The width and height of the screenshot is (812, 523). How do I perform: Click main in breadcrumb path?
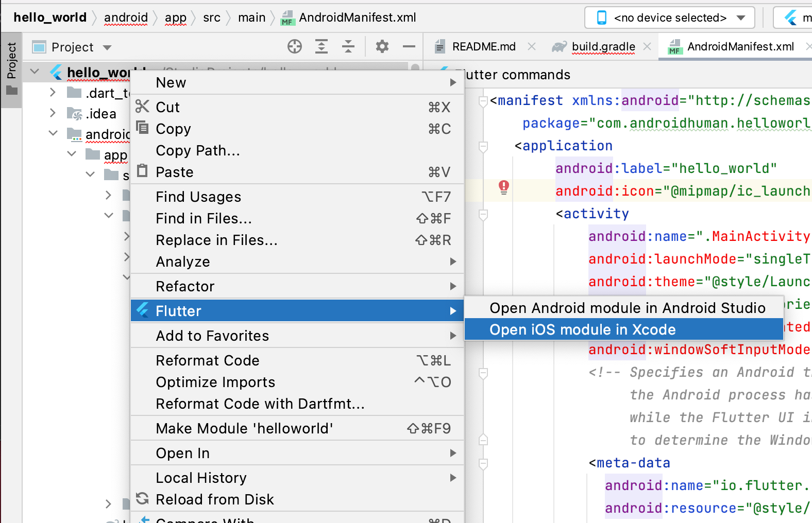click(x=251, y=18)
